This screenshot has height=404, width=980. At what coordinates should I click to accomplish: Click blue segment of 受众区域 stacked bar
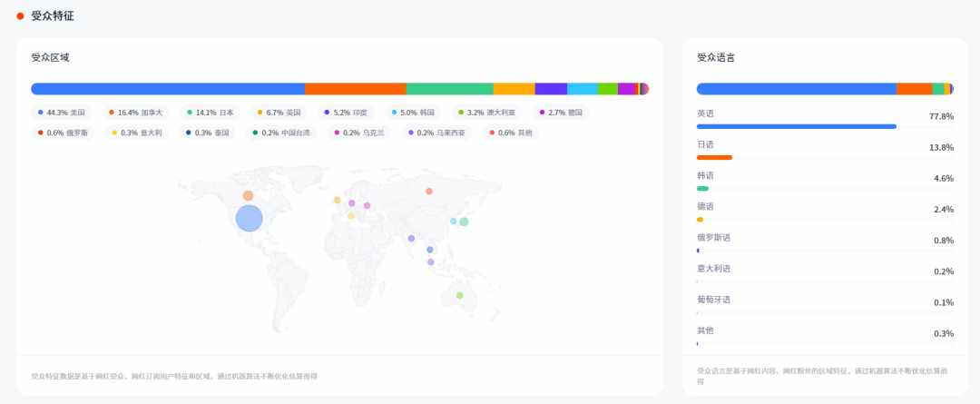(x=168, y=89)
